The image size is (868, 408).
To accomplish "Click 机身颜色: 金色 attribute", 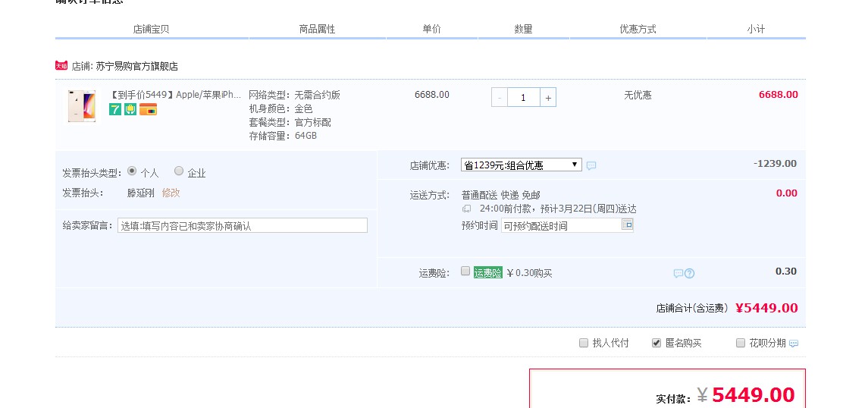I will pyautogui.click(x=280, y=109).
